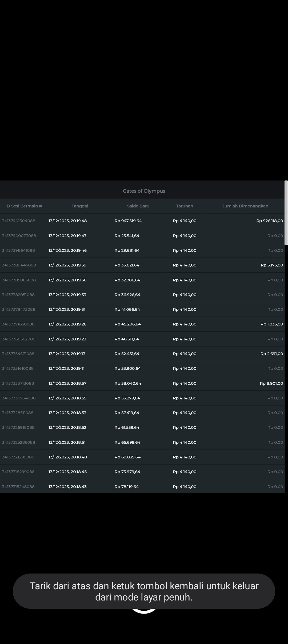288x644 pixels.
Task: Select the row dated 13/12/2023, 20.18.51
Action: click(67, 442)
